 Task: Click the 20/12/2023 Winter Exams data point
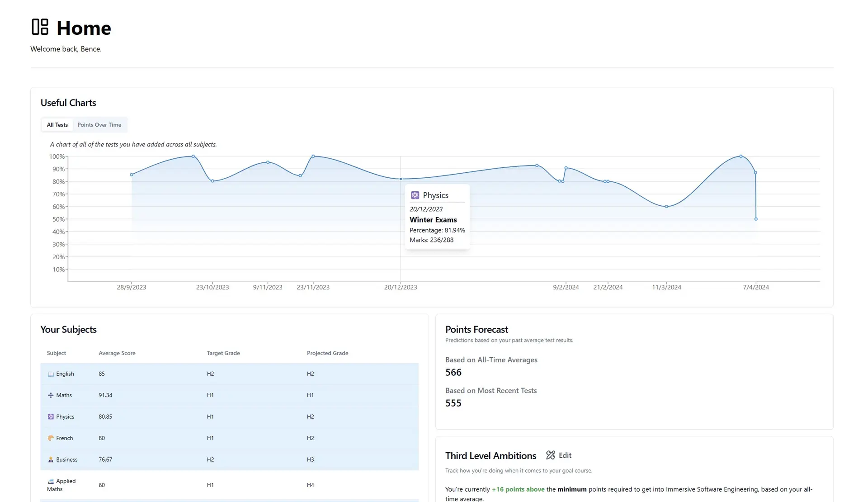pos(401,179)
